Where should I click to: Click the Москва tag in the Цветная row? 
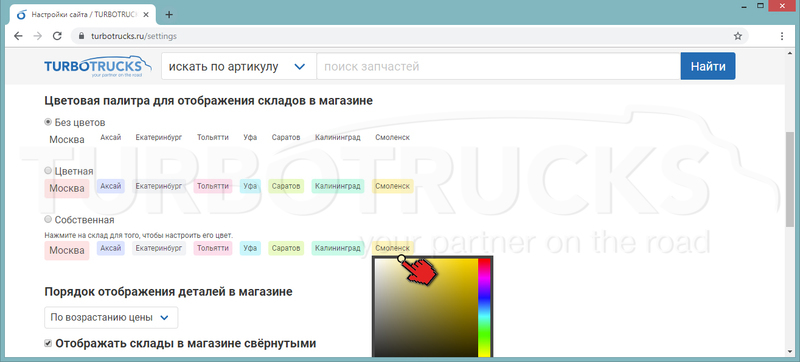pos(67,189)
